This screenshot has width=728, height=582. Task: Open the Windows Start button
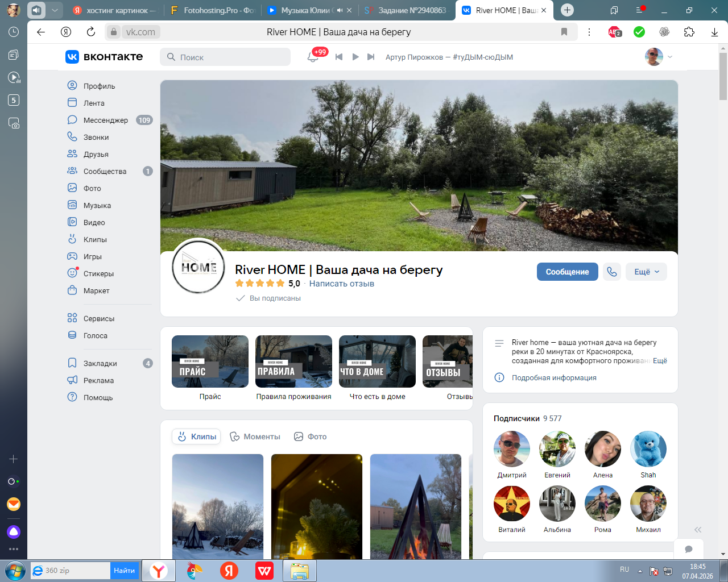[14, 571]
